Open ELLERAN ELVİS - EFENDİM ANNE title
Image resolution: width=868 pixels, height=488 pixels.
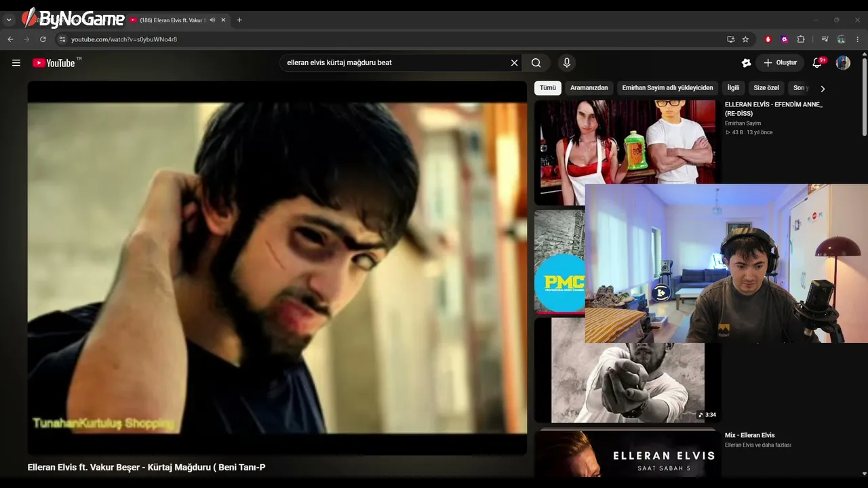(773, 109)
